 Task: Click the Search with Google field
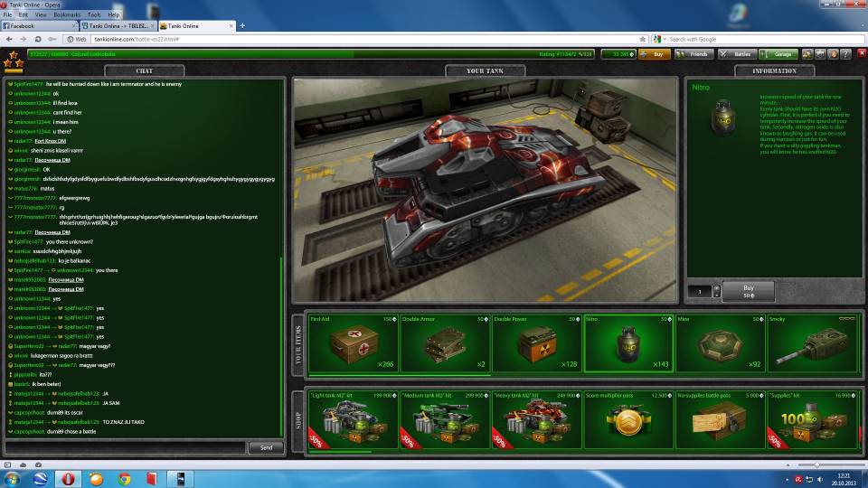tap(766, 39)
